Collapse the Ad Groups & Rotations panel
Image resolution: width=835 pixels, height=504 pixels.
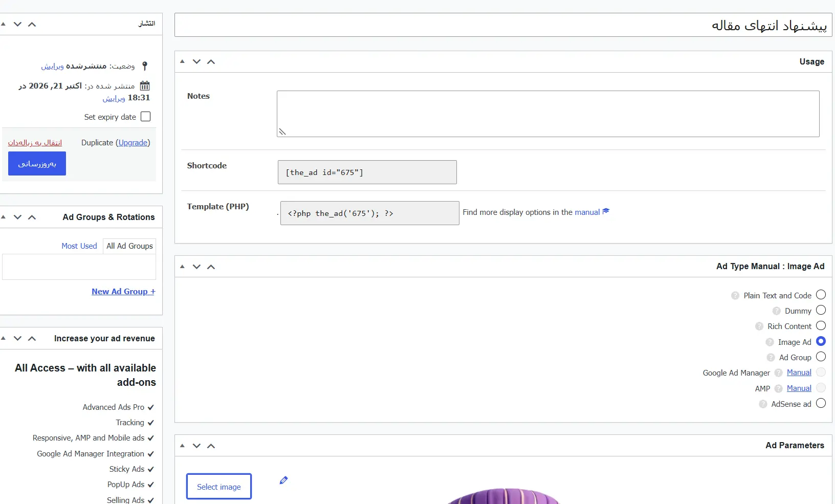click(3, 217)
